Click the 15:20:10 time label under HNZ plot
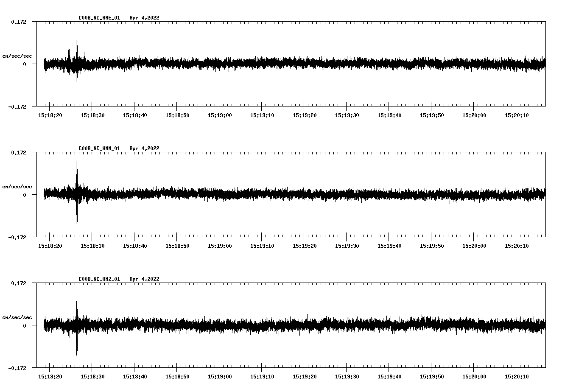The image size is (576, 392). pos(517,377)
